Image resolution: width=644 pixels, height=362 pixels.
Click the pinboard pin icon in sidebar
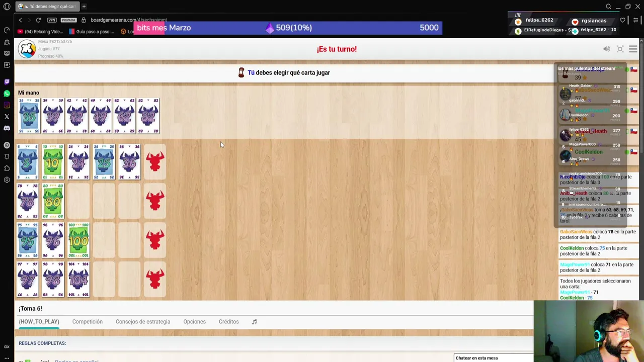[x=7, y=157]
